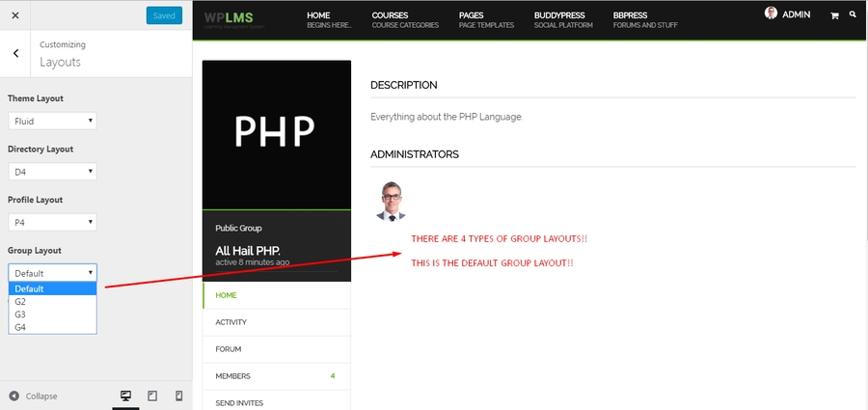Click the Group Layout dropdown showing Default
The image size is (868, 410).
(53, 273)
